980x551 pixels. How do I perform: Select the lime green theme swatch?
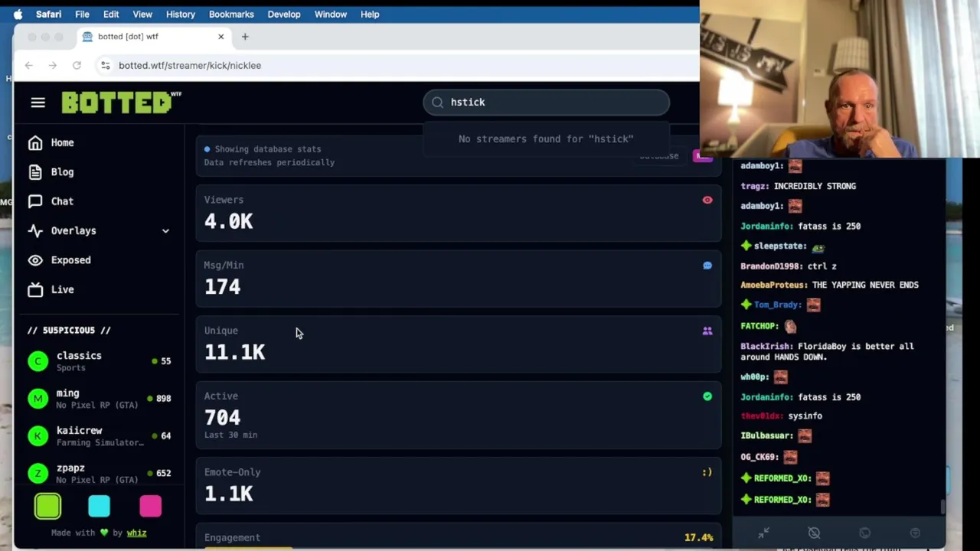pyautogui.click(x=47, y=506)
